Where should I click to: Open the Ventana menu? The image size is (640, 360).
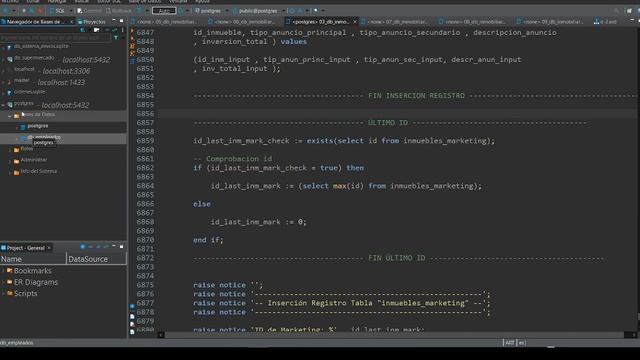point(178,2)
